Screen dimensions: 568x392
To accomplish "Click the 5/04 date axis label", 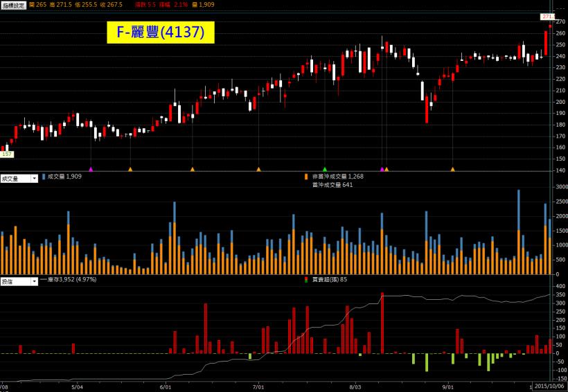I will (x=77, y=387).
